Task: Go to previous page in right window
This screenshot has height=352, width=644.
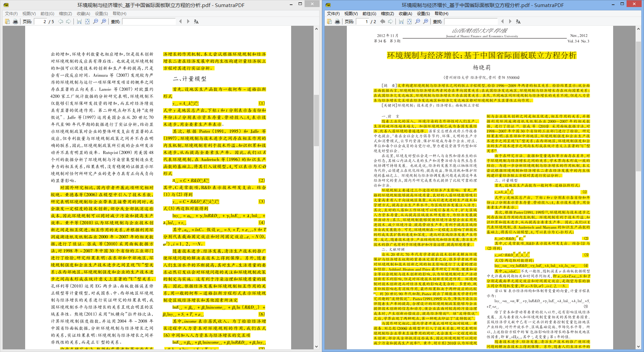Action: [x=383, y=21]
